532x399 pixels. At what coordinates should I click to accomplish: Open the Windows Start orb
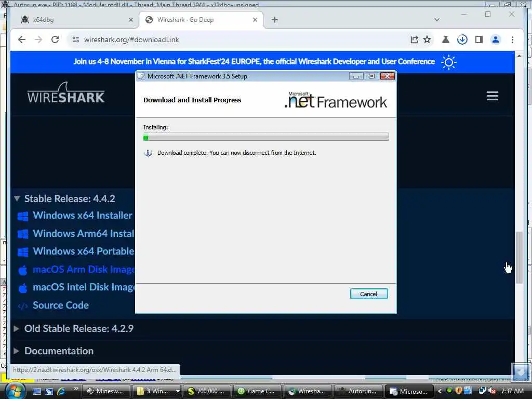[x=15, y=391]
